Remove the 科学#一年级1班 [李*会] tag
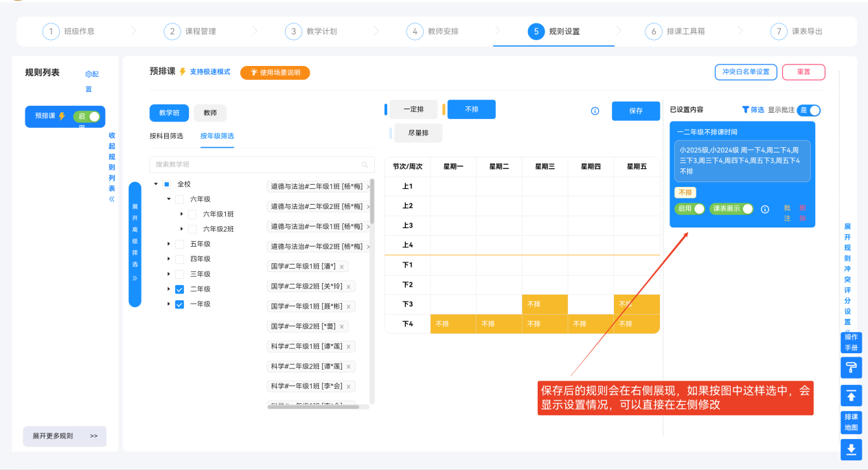868x470 pixels. 348,386
